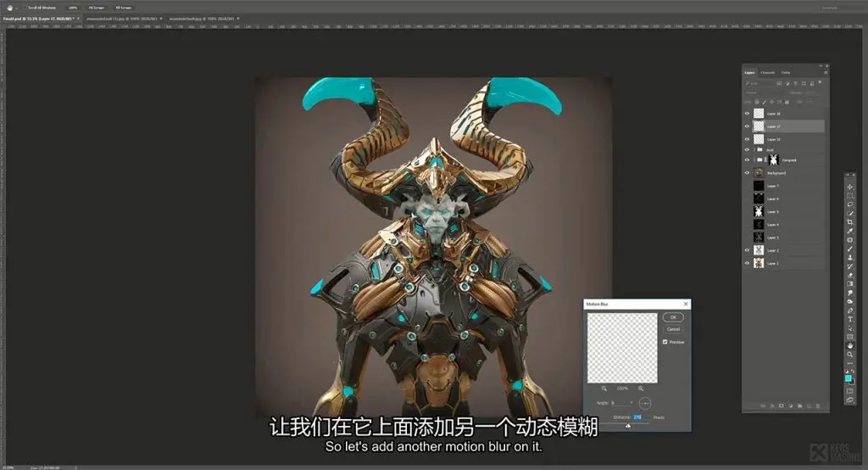Click the background color swatch in toolbar

[852, 382]
